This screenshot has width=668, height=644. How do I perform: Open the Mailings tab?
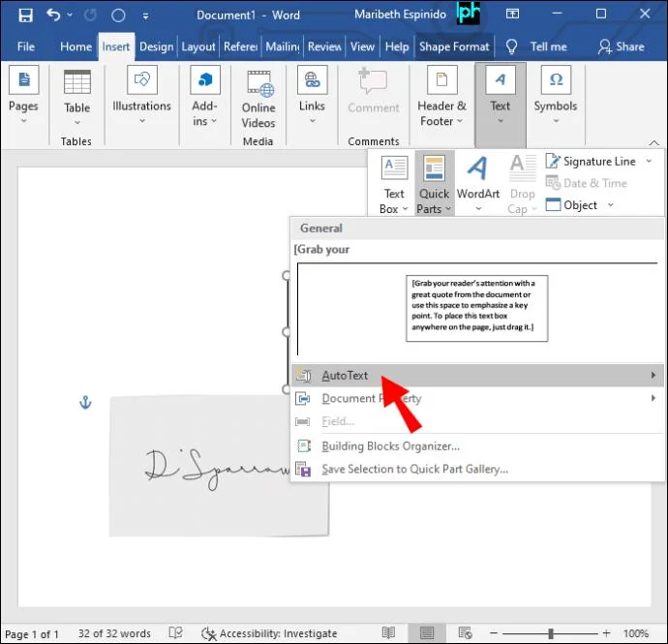tap(283, 46)
